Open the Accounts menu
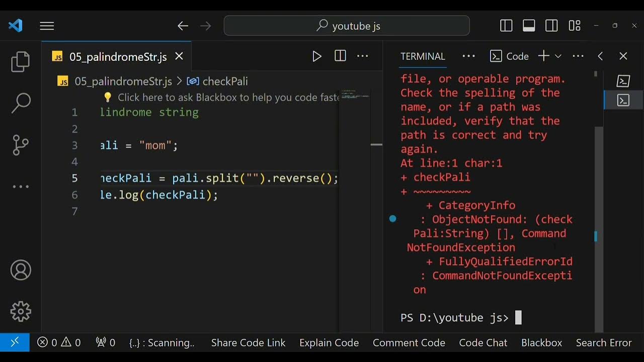The width and height of the screenshot is (644, 362). pos(21,270)
